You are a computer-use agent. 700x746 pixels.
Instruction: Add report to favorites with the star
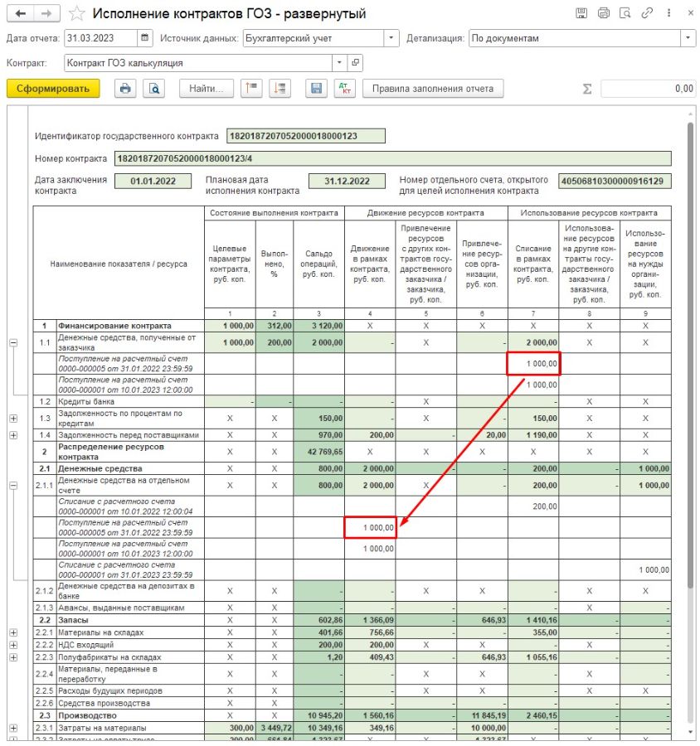[x=76, y=13]
